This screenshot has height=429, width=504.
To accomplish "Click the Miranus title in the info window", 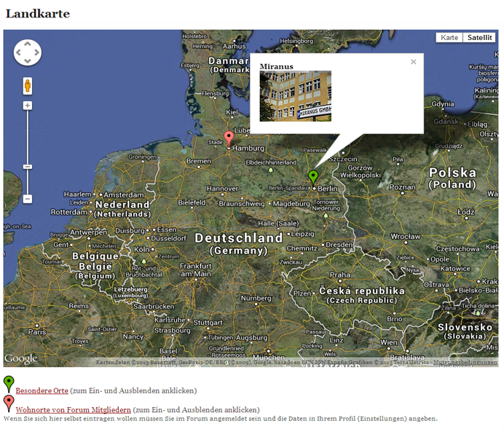I will coord(277,66).
